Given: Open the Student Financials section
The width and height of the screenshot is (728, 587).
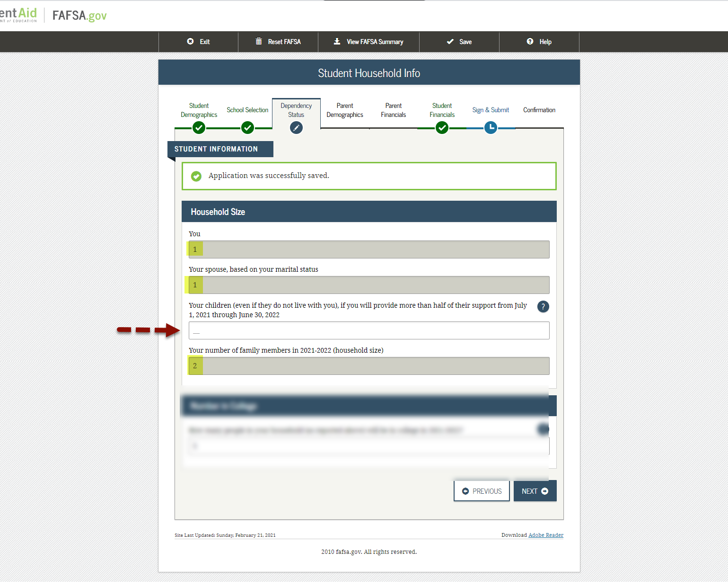Looking at the screenshot, I should pyautogui.click(x=442, y=110).
